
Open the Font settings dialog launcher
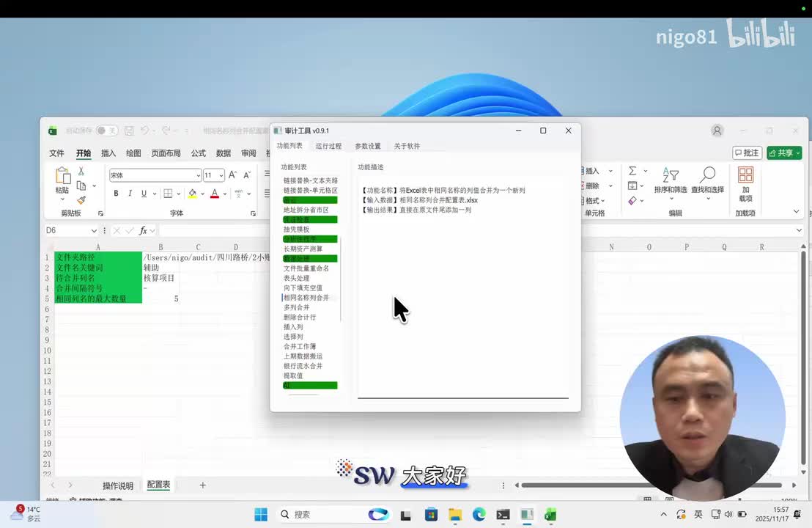click(x=254, y=213)
